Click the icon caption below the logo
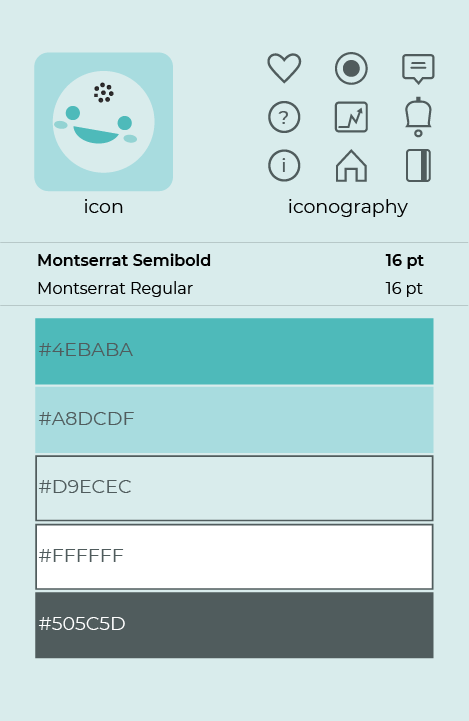This screenshot has width=469, height=721. pos(103,207)
